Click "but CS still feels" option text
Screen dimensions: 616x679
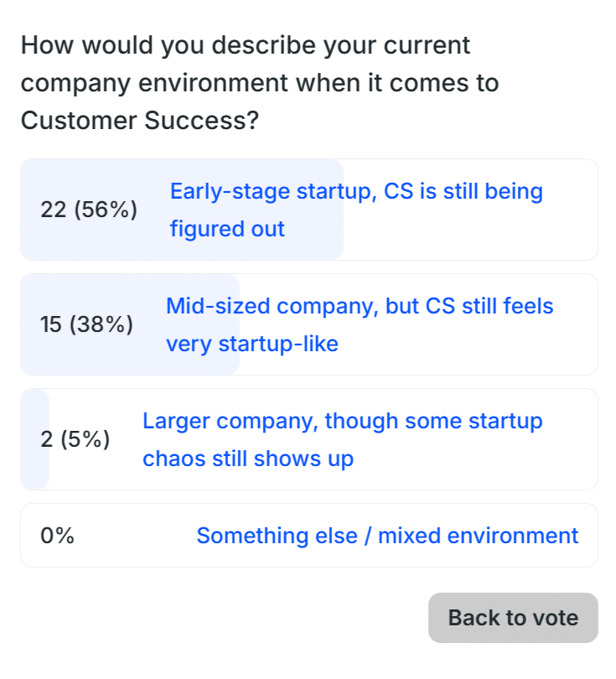click(x=469, y=306)
